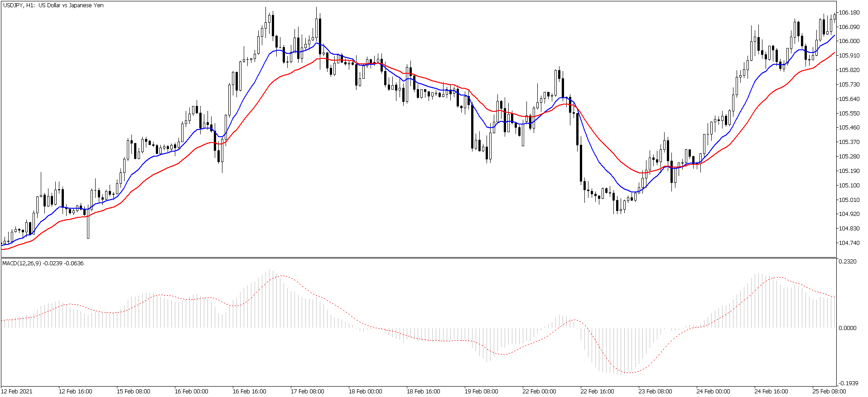Click the "16 Feb 16:00" time axis label
Image resolution: width=868 pixels, height=397 pixels.
249,392
